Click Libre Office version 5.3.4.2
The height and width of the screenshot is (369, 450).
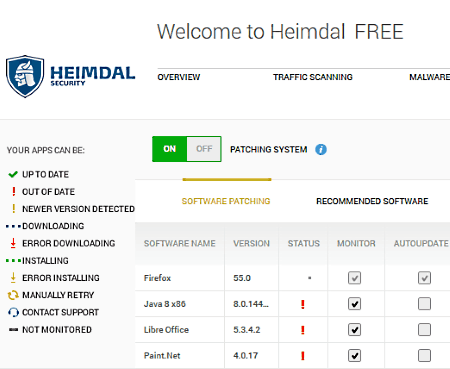(247, 330)
